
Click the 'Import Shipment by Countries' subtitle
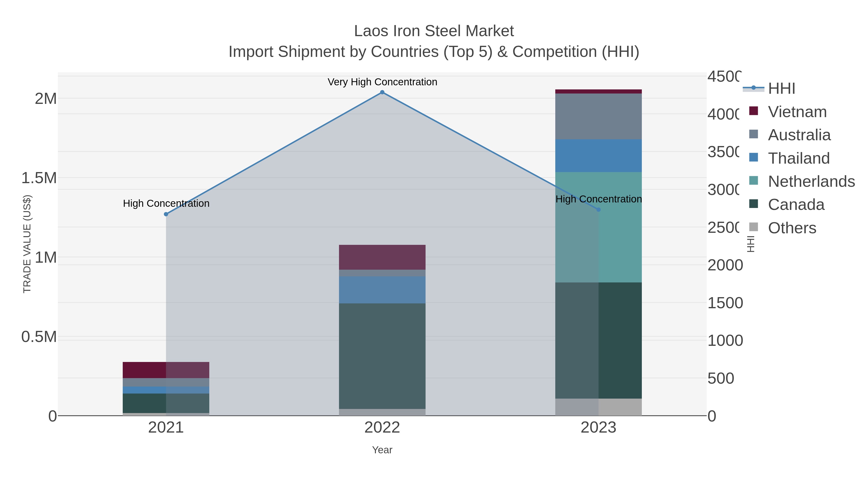[434, 52]
